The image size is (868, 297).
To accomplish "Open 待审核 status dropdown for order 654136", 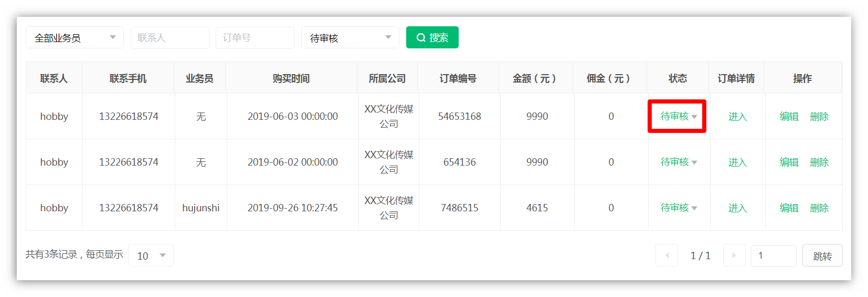I will (679, 162).
